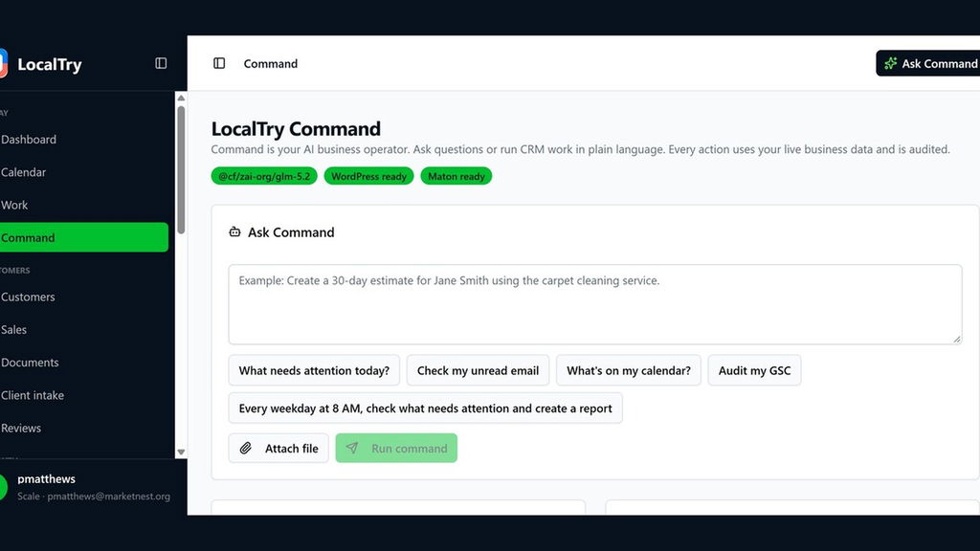Click the LocalTry logo icon
The width and height of the screenshot is (980, 551).
tap(3, 63)
